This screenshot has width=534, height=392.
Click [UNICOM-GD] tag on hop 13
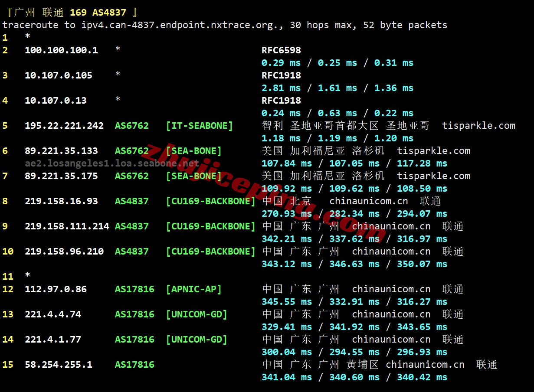tap(197, 314)
